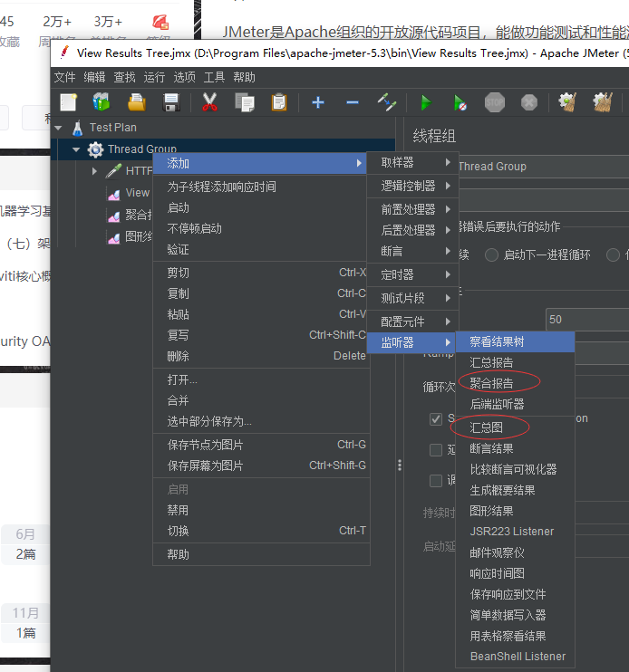The height and width of the screenshot is (672, 629).
Task: Choose 聚合报告 from listener submenu
Action: point(515,384)
